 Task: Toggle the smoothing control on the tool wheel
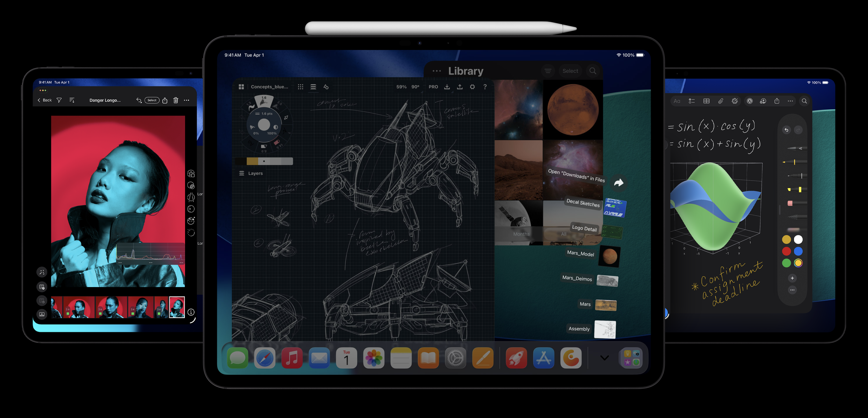[x=252, y=127]
